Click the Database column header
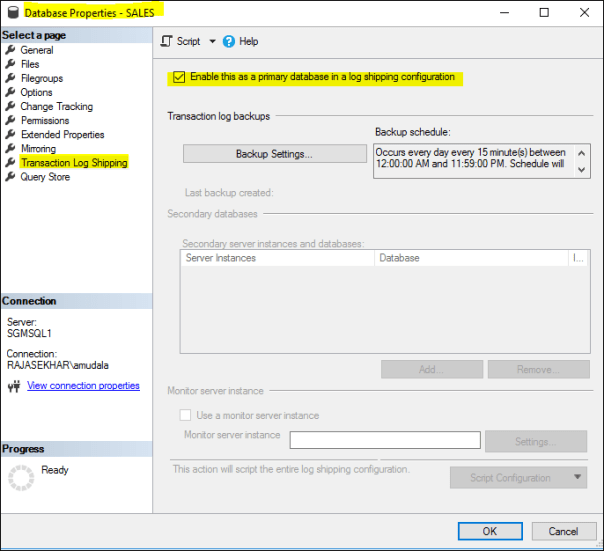Viewport: 604px width, 551px height. tap(471, 258)
